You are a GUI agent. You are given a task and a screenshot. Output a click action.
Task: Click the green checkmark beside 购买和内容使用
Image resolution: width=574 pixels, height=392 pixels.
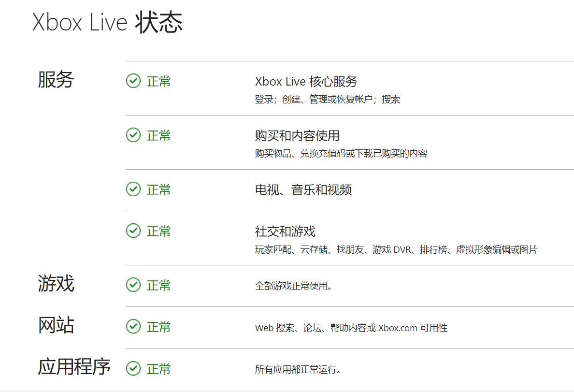(x=133, y=135)
